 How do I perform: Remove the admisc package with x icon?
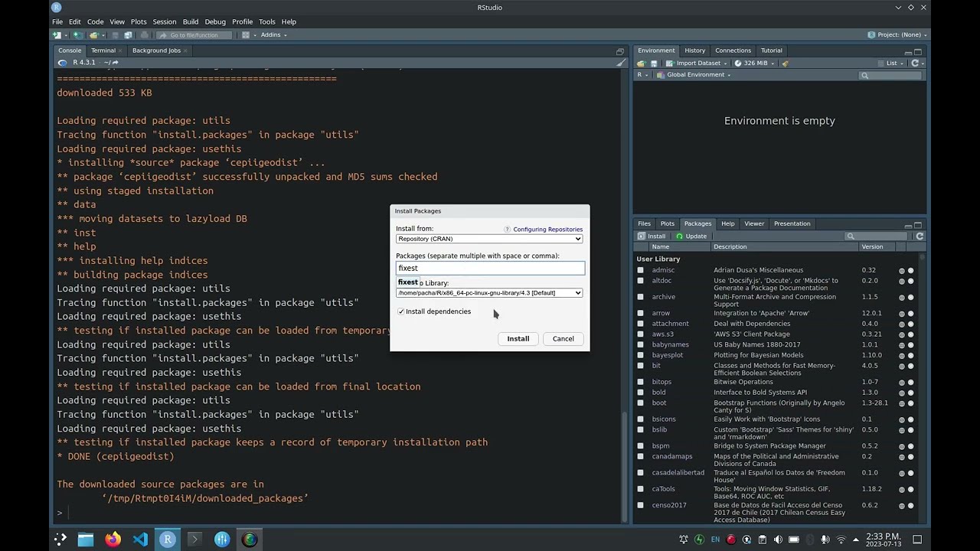pos(911,271)
